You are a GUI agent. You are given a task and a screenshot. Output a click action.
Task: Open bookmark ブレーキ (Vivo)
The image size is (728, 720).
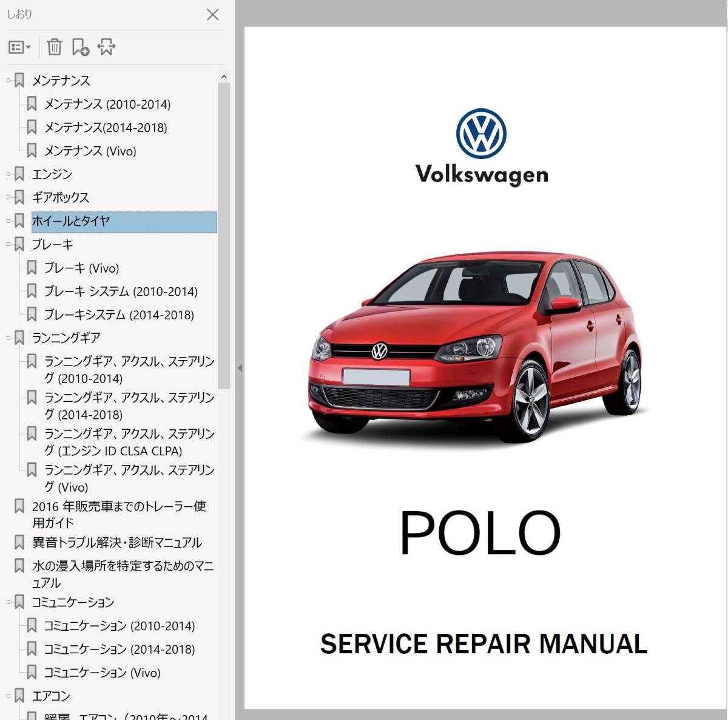[81, 268]
